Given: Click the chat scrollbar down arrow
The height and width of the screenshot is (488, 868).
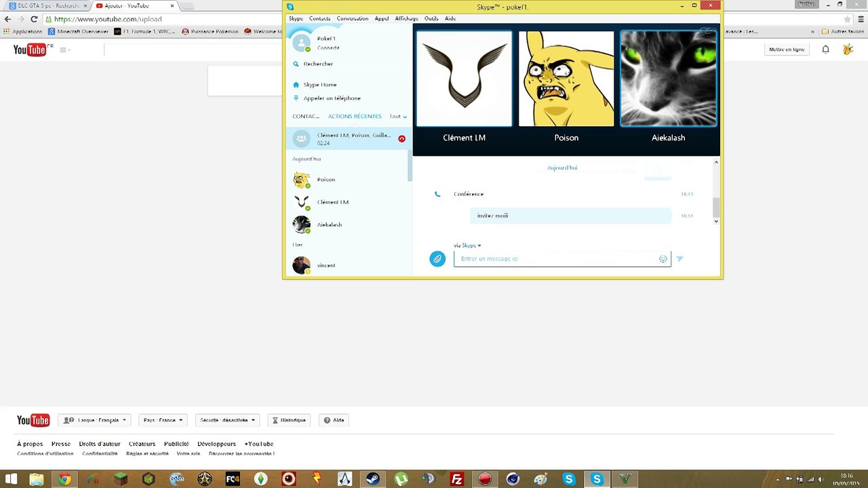Looking at the screenshot, I should tap(716, 221).
